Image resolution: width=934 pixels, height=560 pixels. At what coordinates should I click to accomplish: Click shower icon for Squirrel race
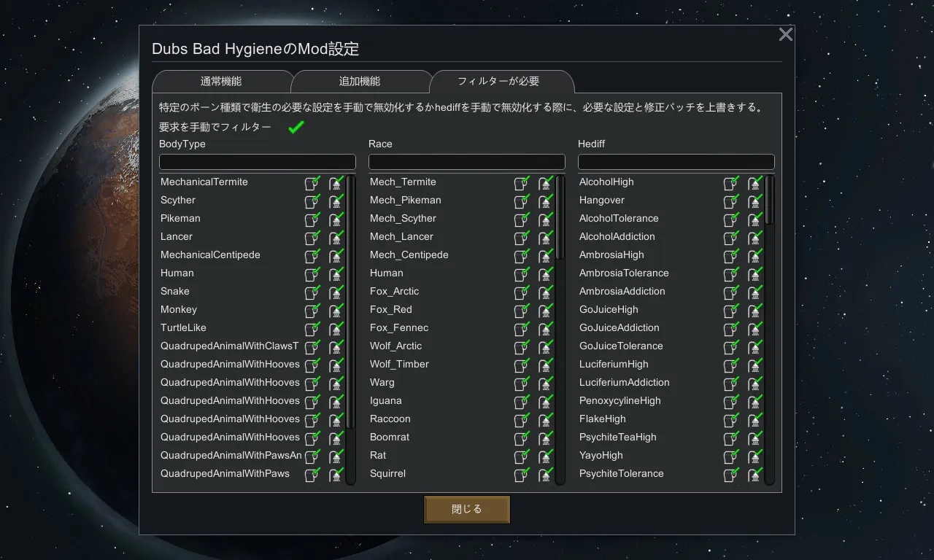(545, 475)
